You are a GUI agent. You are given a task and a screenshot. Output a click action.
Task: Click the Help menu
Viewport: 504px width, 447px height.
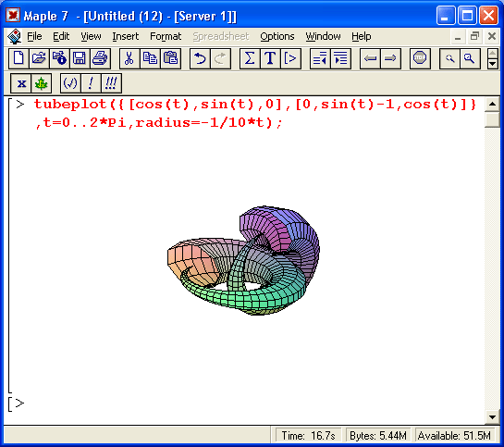tap(361, 36)
